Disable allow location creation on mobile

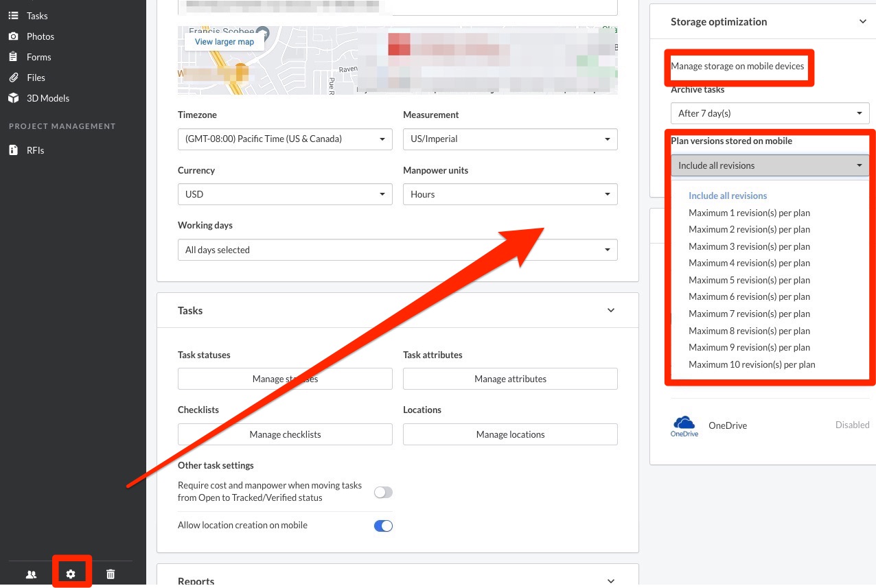pos(383,526)
